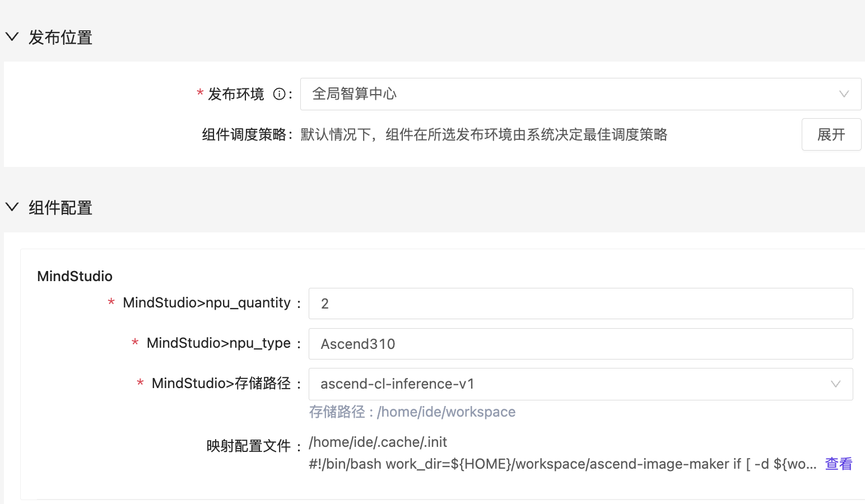Click the arrow icon in 存储路径 select
Viewport: 865px width, 504px height.
coord(835,384)
